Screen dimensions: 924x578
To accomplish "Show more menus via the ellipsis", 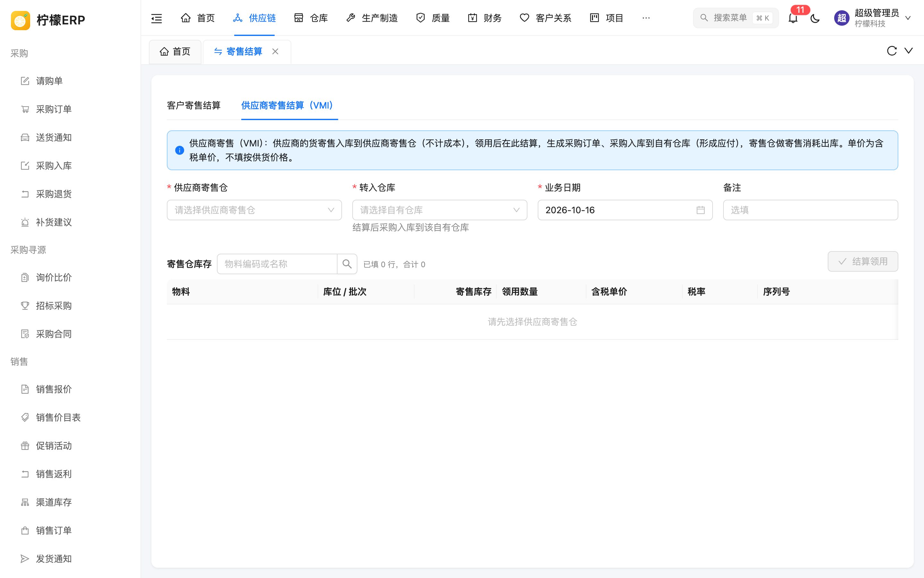I will point(646,18).
